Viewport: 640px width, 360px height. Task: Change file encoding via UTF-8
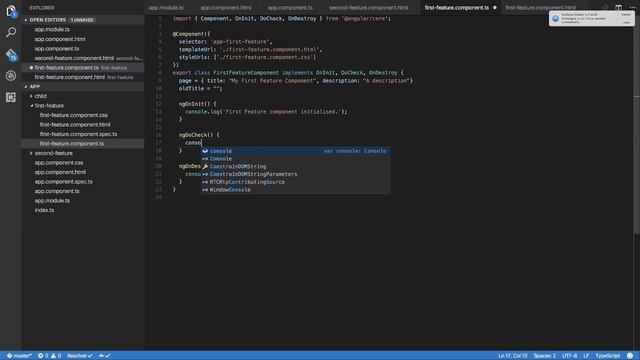[x=569, y=356]
